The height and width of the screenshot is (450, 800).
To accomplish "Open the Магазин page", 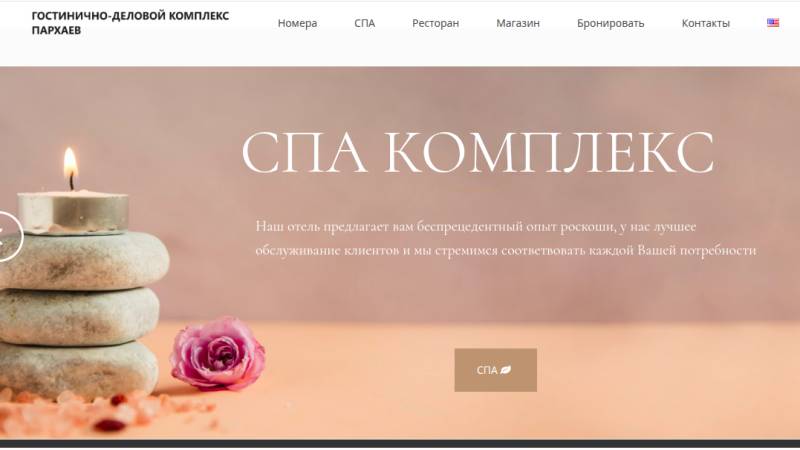I will pos(518,23).
